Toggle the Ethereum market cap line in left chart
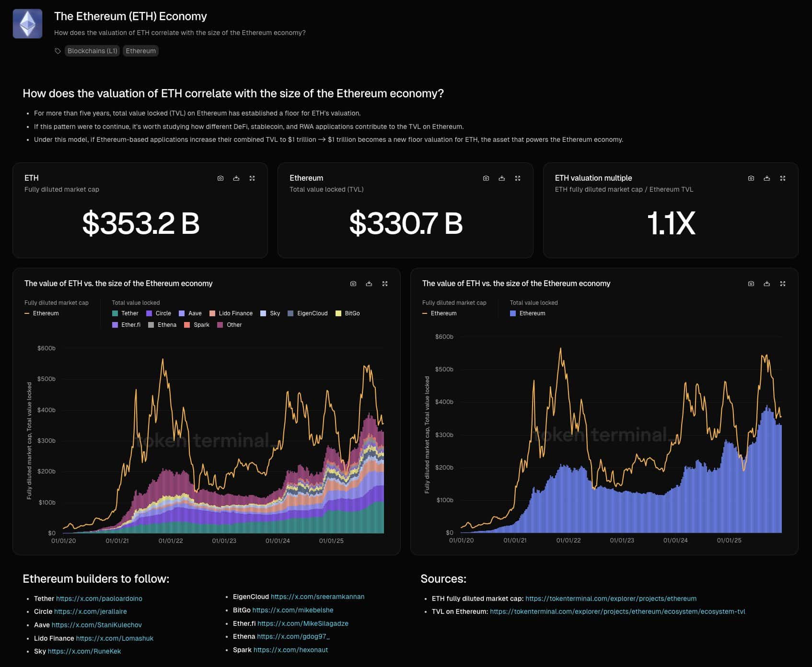Image resolution: width=812 pixels, height=667 pixels. click(42, 313)
